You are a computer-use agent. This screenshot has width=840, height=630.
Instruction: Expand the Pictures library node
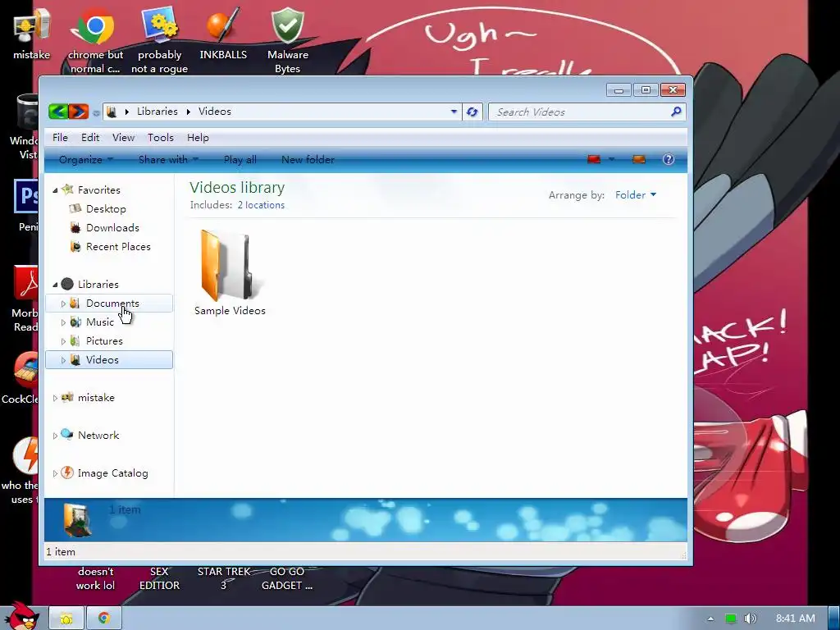tap(63, 341)
